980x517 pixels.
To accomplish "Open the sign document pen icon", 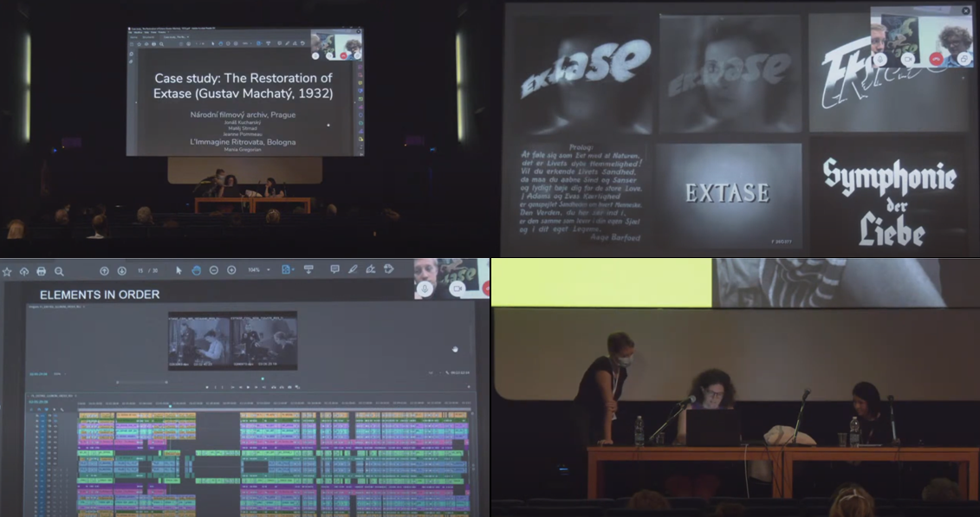I will pyautogui.click(x=371, y=269).
